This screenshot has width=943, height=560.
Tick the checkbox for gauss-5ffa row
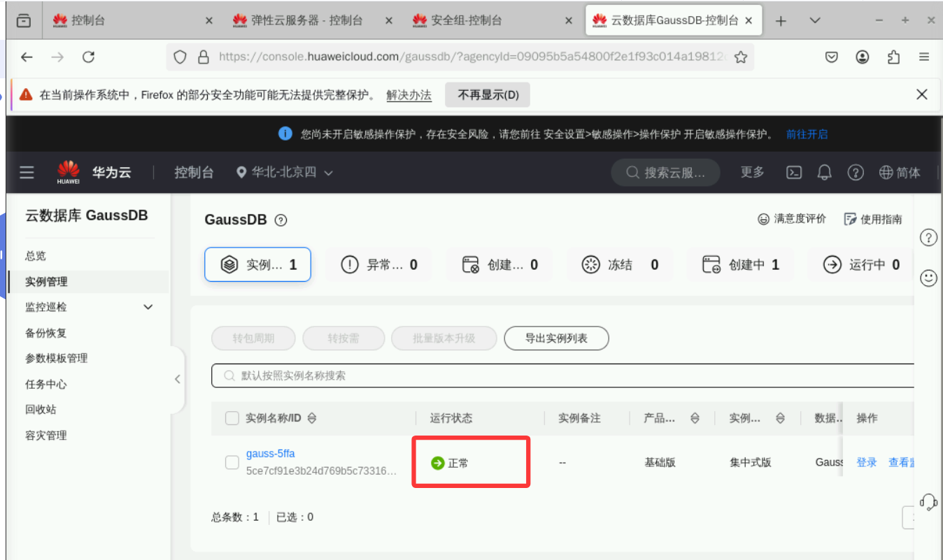point(232,462)
